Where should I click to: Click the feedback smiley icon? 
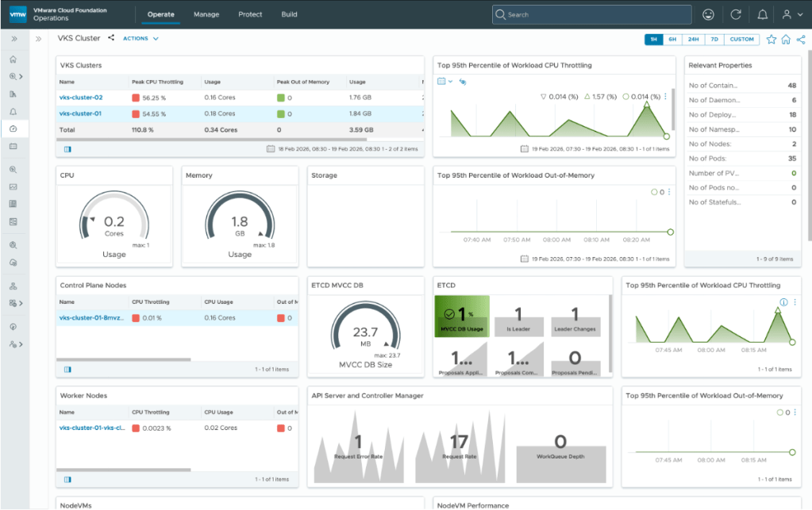708,14
